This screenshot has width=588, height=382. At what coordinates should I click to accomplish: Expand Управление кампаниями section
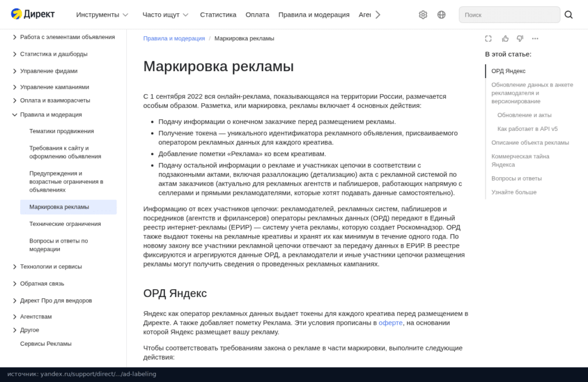51,87
